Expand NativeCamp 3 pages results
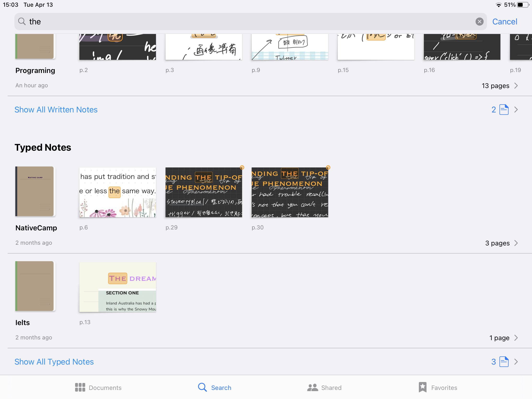This screenshot has height=399, width=532. 501,243
